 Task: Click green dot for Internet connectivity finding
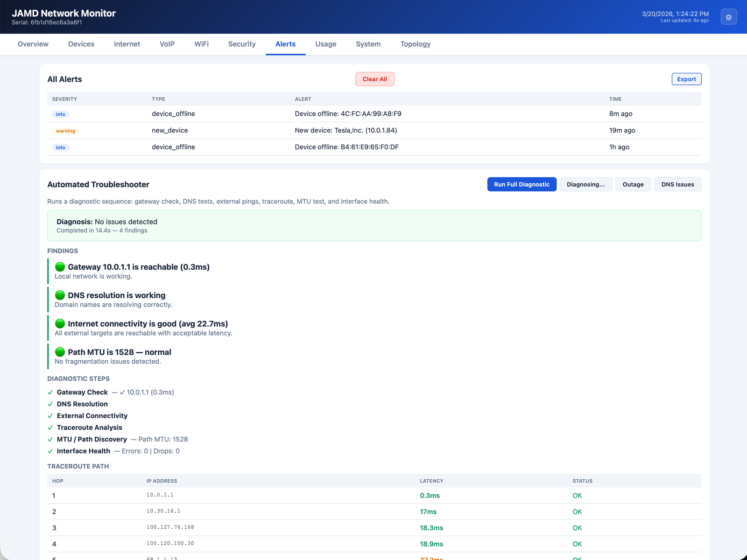[60, 323]
